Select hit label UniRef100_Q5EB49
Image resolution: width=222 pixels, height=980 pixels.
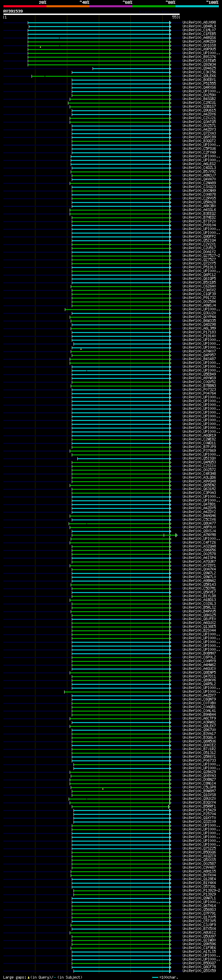[x=199, y=374]
